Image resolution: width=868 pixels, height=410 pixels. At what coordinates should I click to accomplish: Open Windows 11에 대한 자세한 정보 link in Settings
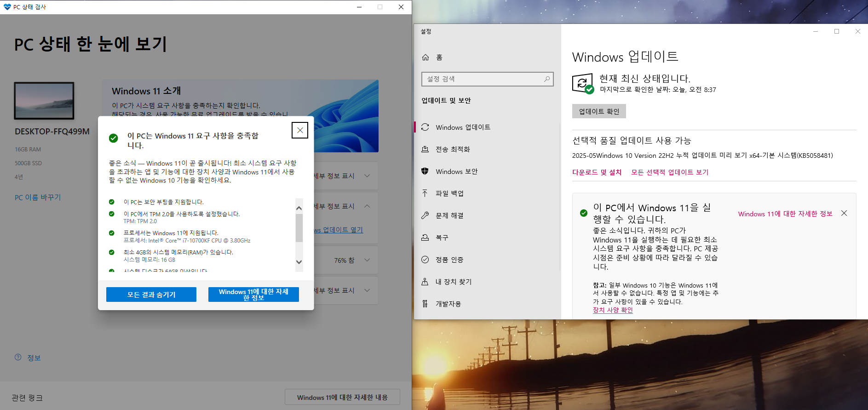point(785,214)
